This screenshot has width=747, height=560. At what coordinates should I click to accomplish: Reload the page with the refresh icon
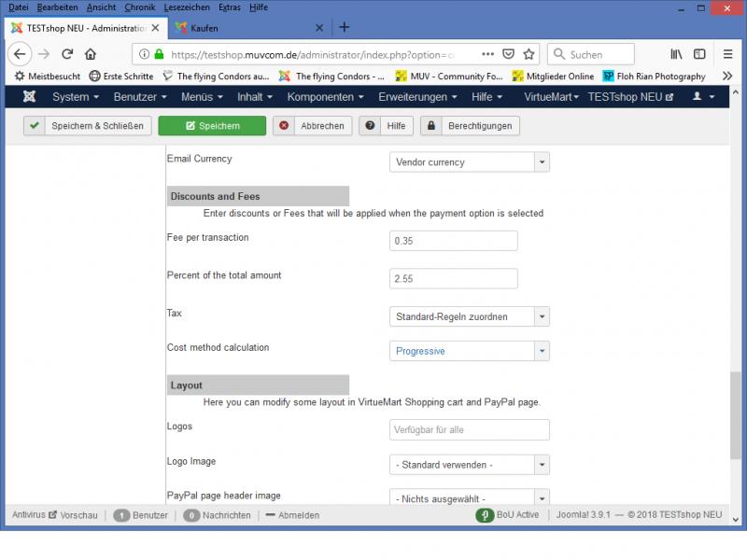tap(67, 54)
